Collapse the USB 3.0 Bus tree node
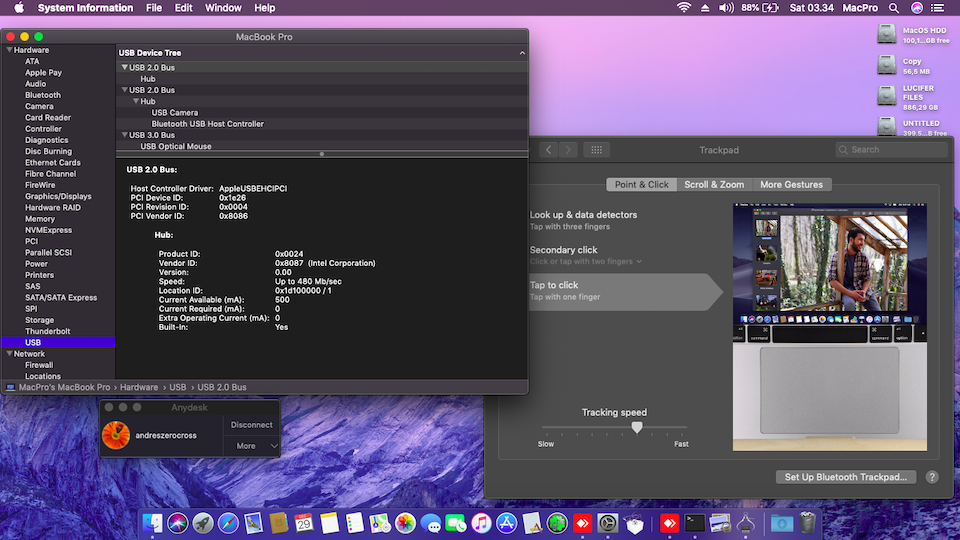 [x=124, y=135]
